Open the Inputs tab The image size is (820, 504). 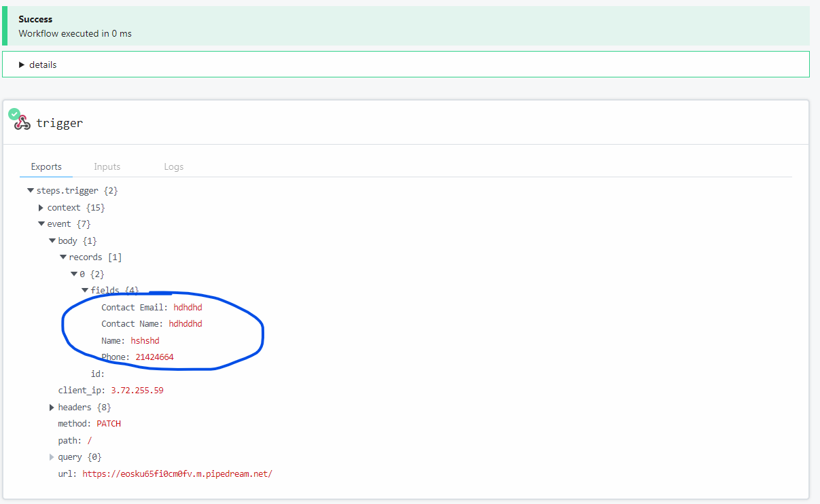tap(107, 166)
